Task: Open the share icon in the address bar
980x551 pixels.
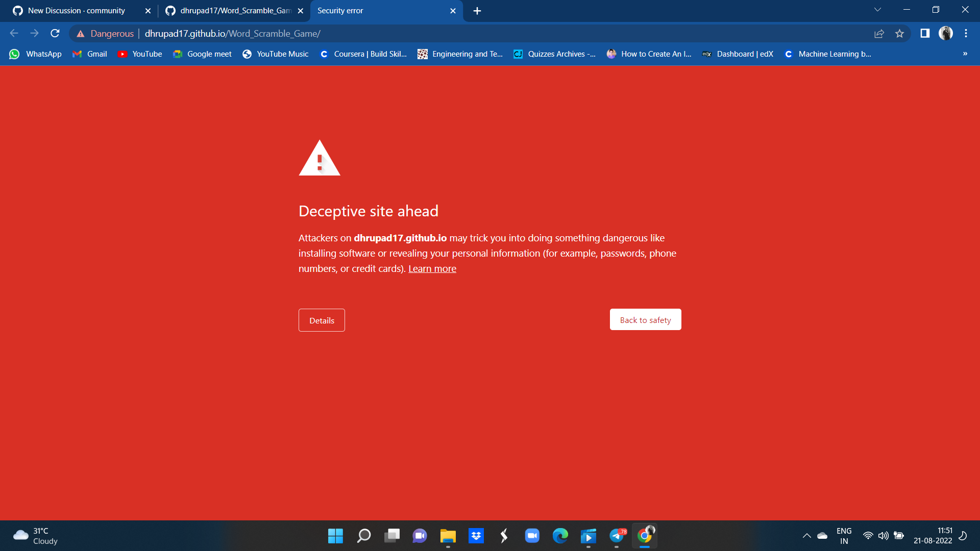Action: (x=880, y=34)
